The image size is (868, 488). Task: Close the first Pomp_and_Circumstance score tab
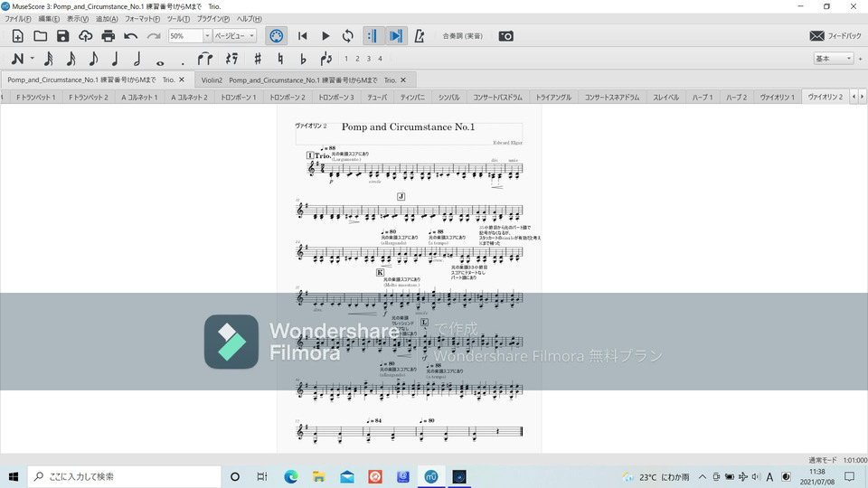(182, 80)
